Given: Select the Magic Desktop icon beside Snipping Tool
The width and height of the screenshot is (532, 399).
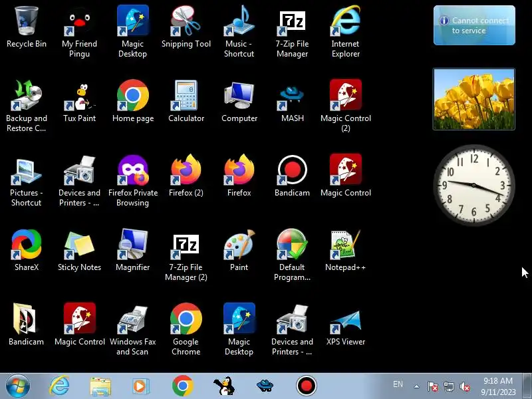Looking at the screenshot, I should 132,31.
